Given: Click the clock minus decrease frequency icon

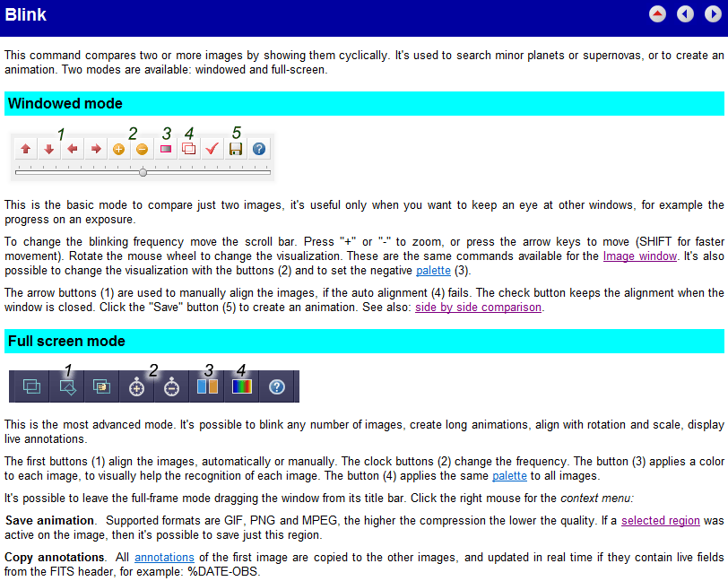Looking at the screenshot, I should coord(171,386).
